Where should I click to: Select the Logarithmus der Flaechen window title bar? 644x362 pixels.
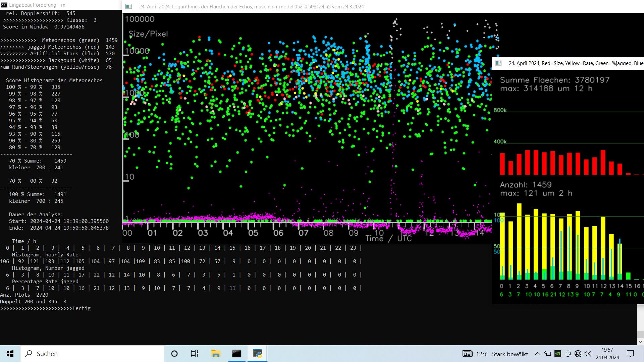pyautogui.click(x=252, y=6)
